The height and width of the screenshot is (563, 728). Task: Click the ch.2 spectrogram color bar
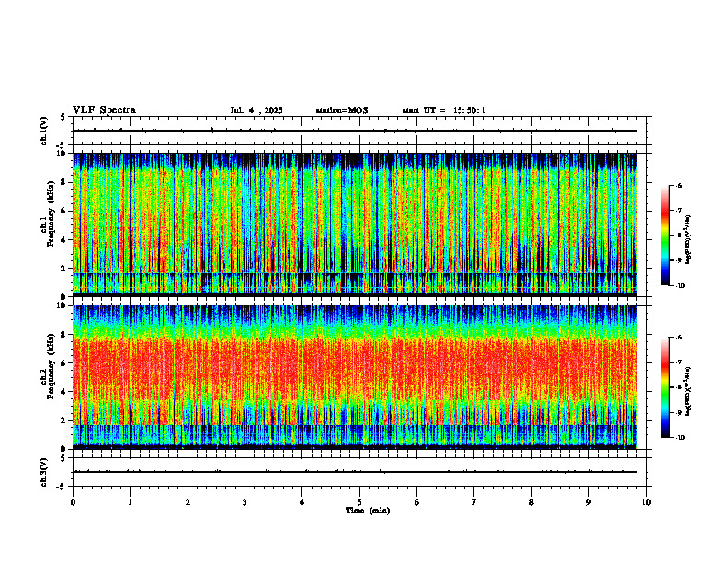point(665,387)
